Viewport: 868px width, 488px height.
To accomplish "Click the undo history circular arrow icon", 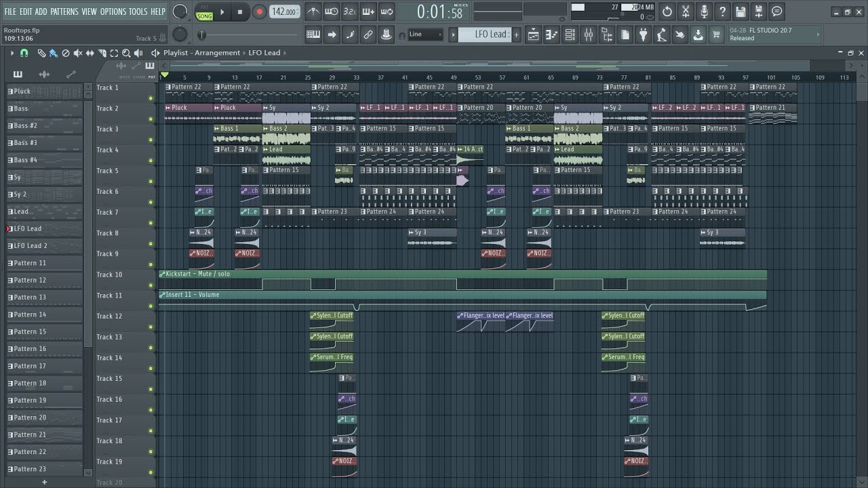I will tap(667, 12).
